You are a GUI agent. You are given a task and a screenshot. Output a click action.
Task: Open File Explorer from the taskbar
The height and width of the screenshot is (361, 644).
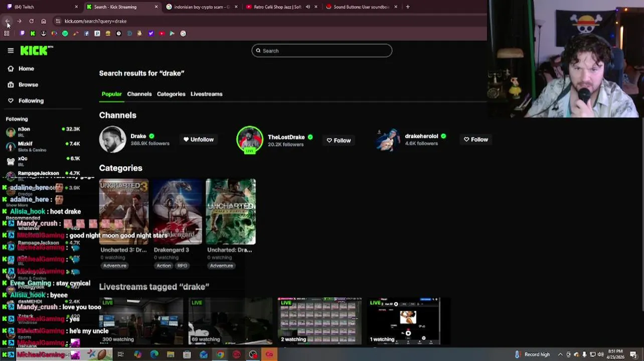tap(171, 354)
